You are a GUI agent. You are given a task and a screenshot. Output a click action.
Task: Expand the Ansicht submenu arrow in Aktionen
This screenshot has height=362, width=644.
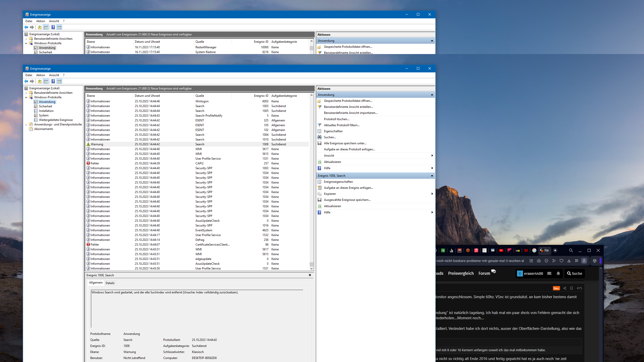point(432,156)
